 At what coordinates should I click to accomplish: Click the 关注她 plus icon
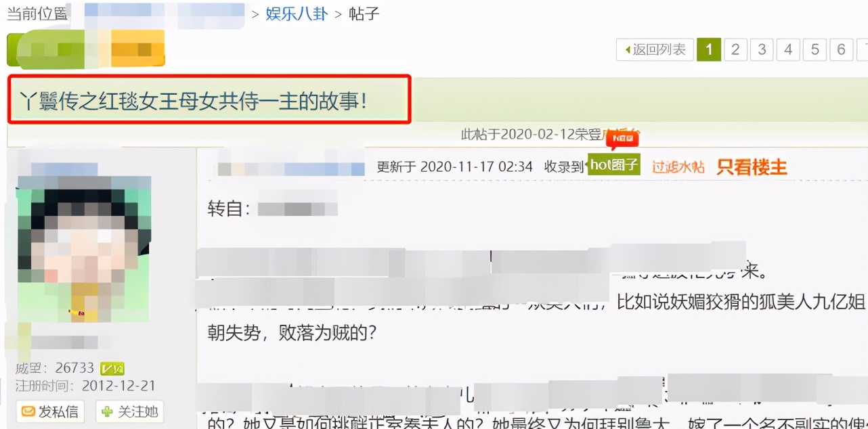pos(108,411)
